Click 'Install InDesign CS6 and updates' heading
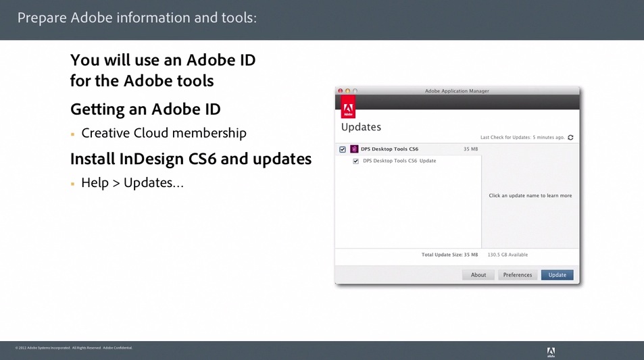Viewport: 644px width, 360px height. coord(191,159)
